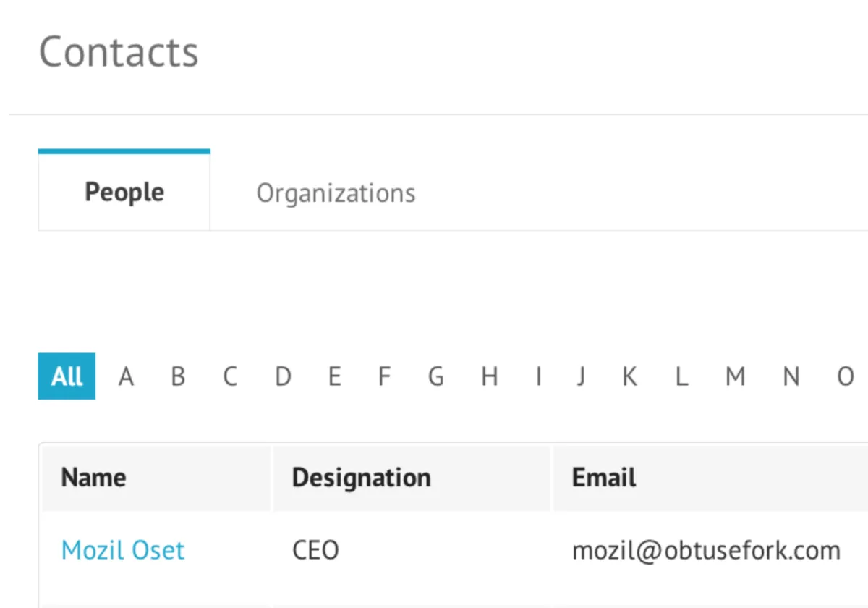Filter contacts by letter H
868x608 pixels.
tap(490, 376)
